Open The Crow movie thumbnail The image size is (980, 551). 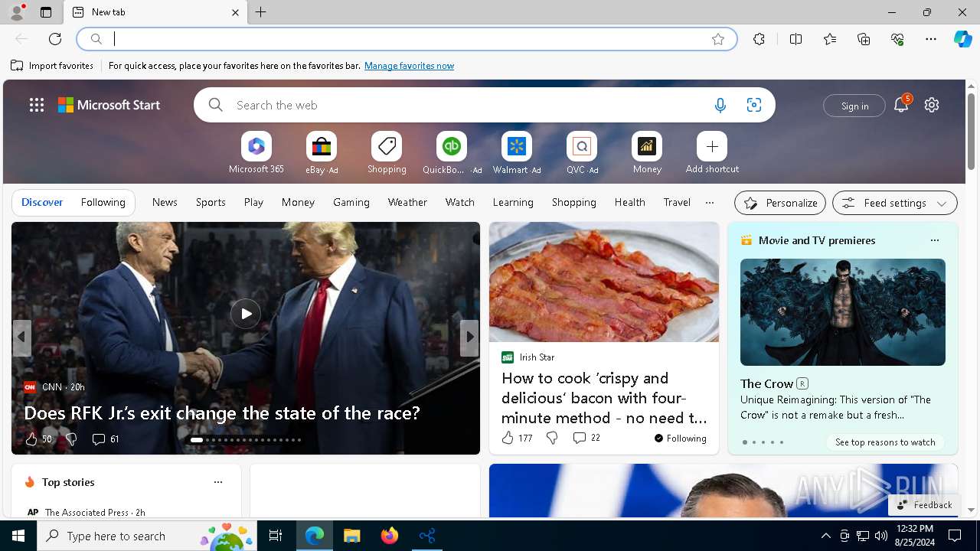click(x=843, y=312)
